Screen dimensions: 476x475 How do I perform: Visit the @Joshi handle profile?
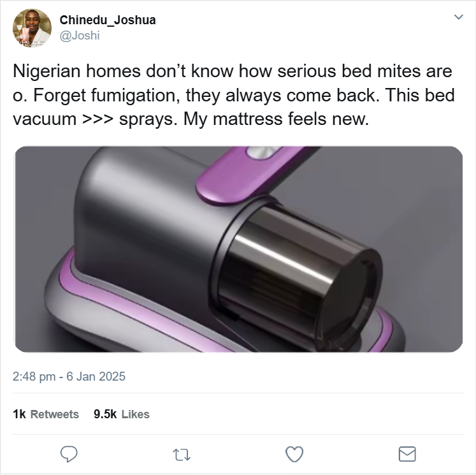80,36
